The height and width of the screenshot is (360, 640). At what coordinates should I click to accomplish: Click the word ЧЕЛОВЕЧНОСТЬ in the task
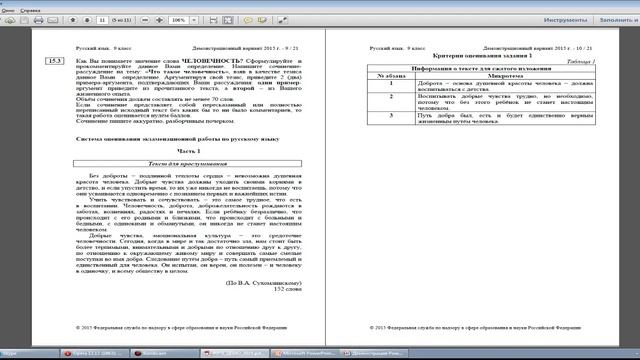(x=212, y=60)
